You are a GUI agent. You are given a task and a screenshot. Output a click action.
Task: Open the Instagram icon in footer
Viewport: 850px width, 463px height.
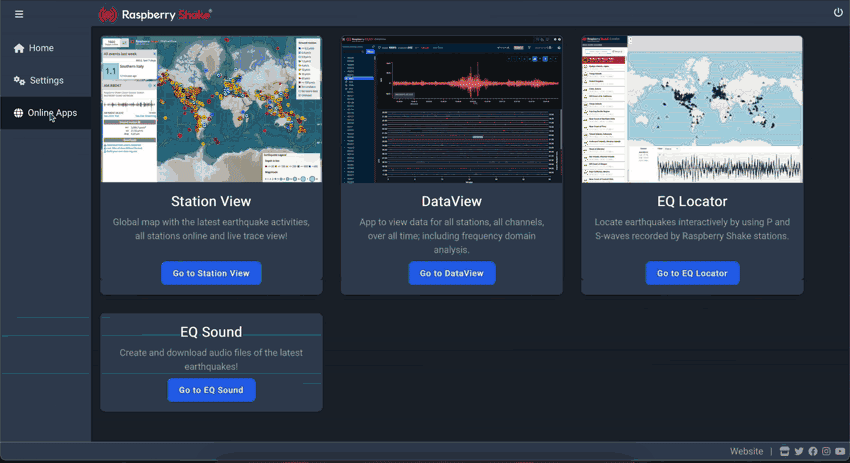click(826, 452)
